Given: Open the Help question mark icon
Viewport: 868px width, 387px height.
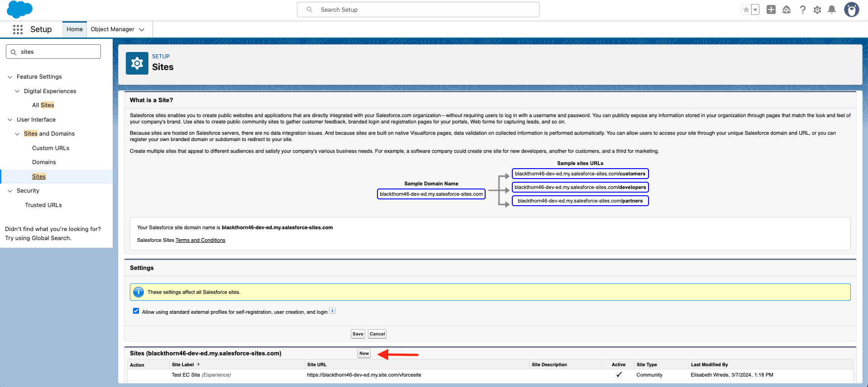Looking at the screenshot, I should click(x=802, y=9).
